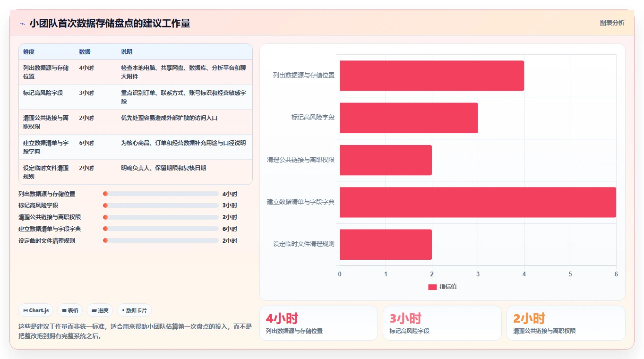Viewport: 644px width, 359px height.
Task: Click the page title 小团队首次数据存储盘点的建议工作量
Action: tap(110, 24)
